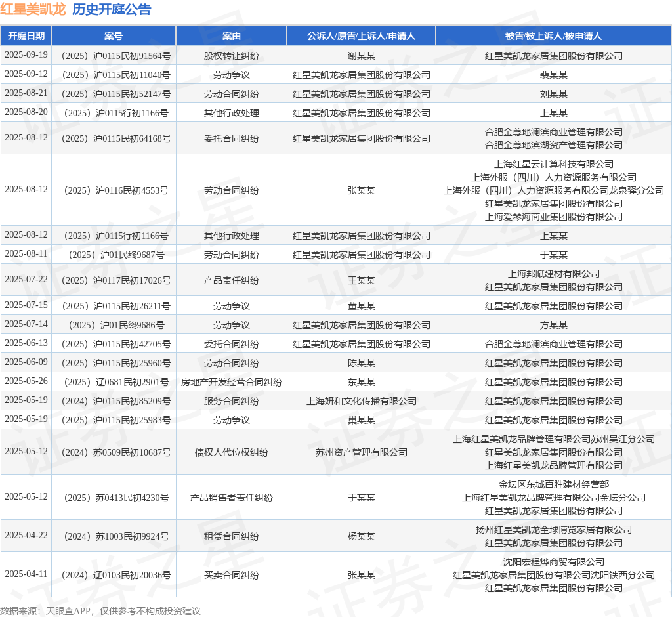Click the date cell 2025-09-19
The width and height of the screenshot is (672, 617).
[26, 55]
